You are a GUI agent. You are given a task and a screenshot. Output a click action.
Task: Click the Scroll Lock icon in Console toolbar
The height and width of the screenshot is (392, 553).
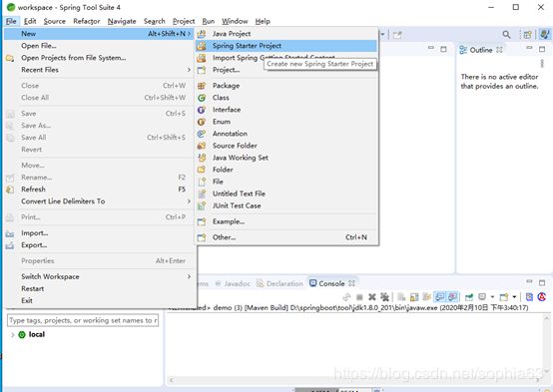pos(414,297)
